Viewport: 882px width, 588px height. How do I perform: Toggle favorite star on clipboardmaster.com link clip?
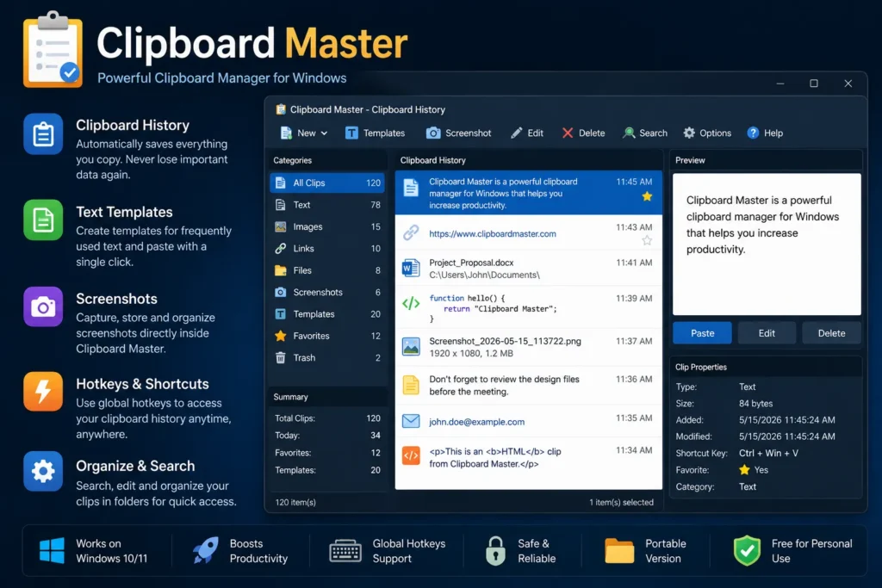pyautogui.click(x=647, y=240)
